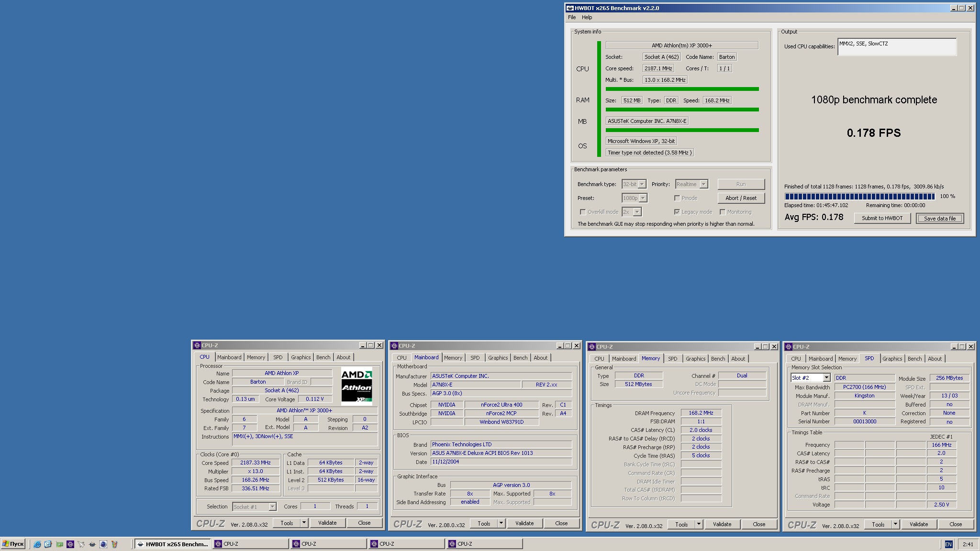The image size is (980, 551).
Task: Click the 100% benchmark progress bar
Action: point(860,196)
